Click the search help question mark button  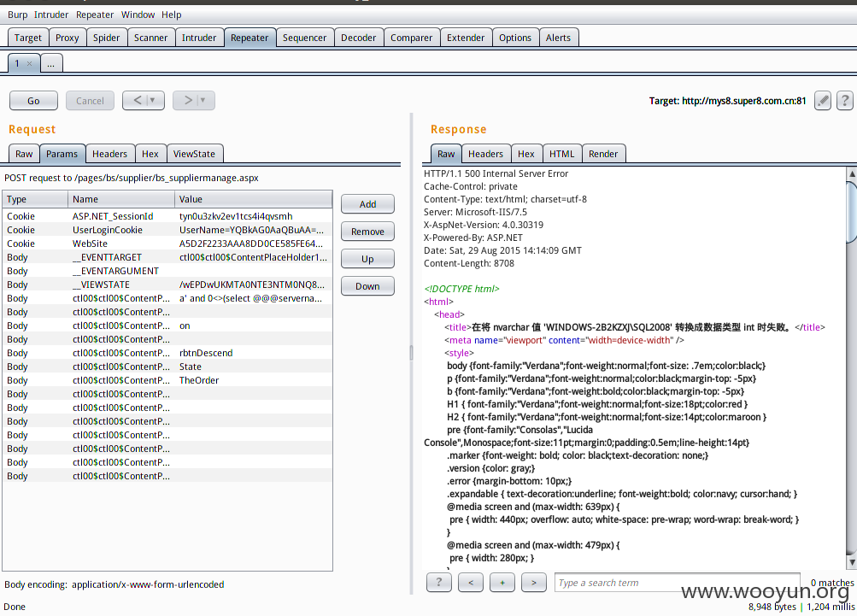coord(439,582)
